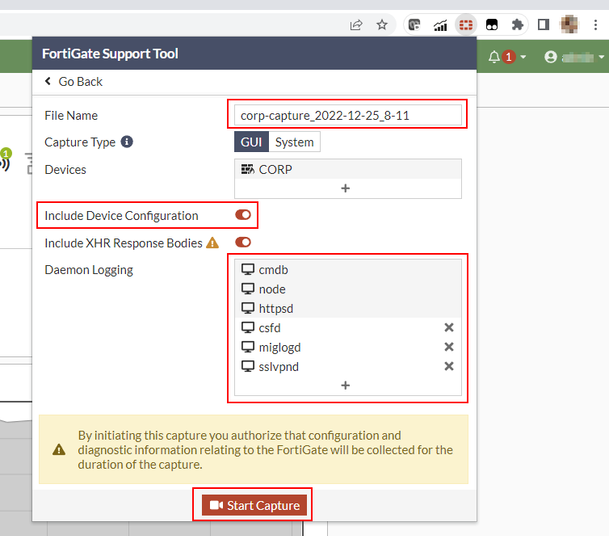The image size is (609, 536).
Task: Toggle the browser side panel icon
Action: [543, 25]
